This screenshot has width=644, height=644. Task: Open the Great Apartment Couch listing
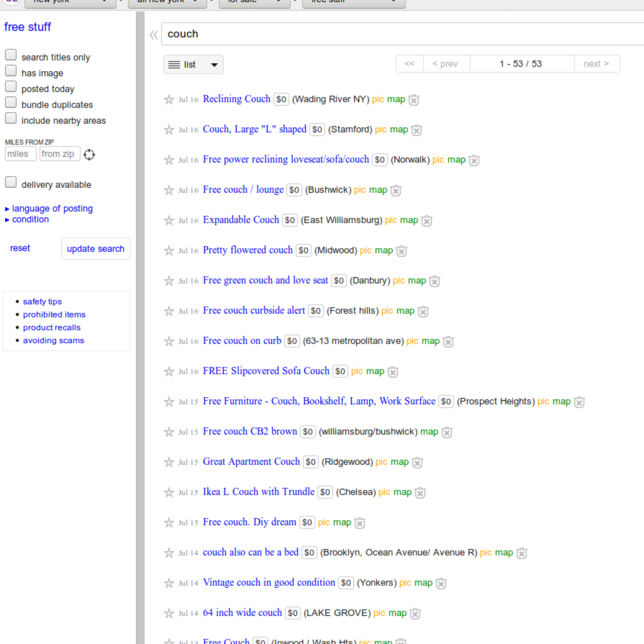click(x=251, y=462)
